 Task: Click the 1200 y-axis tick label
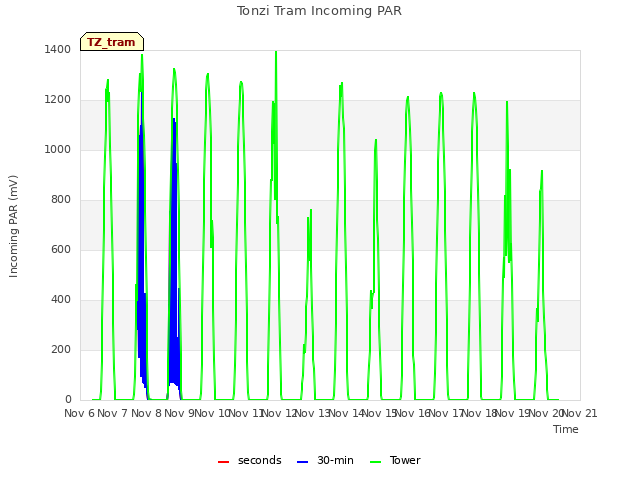pos(58,99)
